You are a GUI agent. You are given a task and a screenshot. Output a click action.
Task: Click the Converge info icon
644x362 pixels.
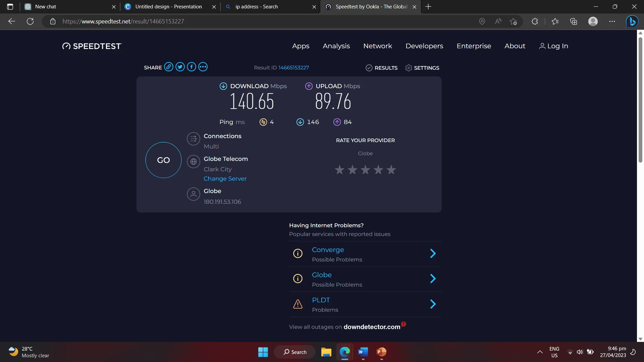[298, 253]
